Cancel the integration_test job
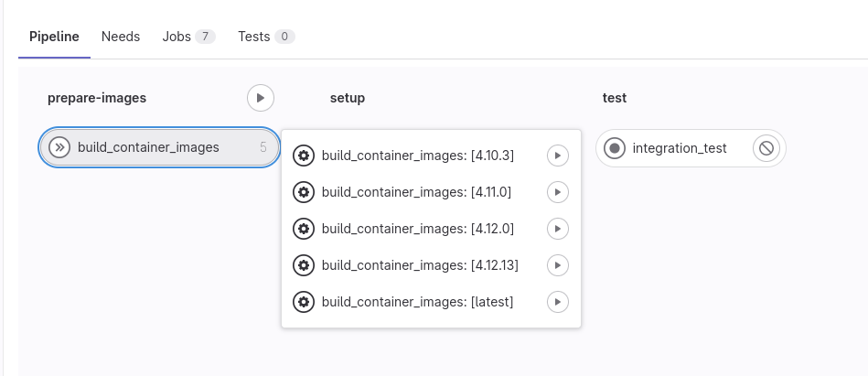868x376 pixels. [766, 148]
